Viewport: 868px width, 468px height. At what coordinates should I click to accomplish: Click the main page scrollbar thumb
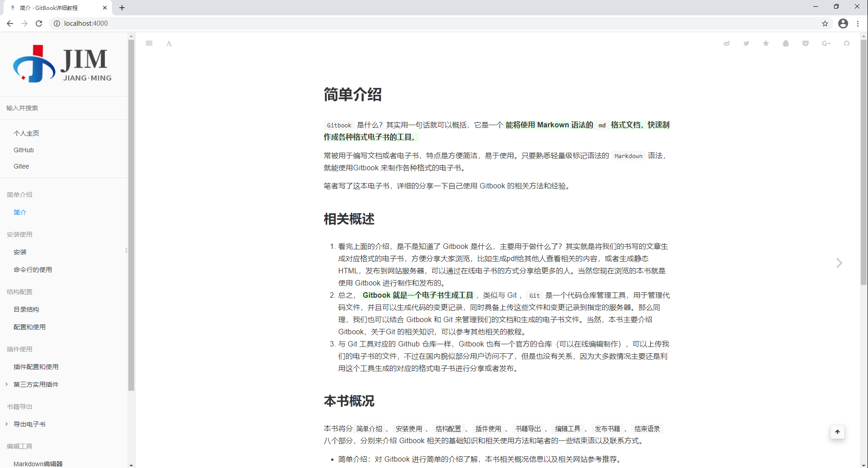(x=863, y=163)
